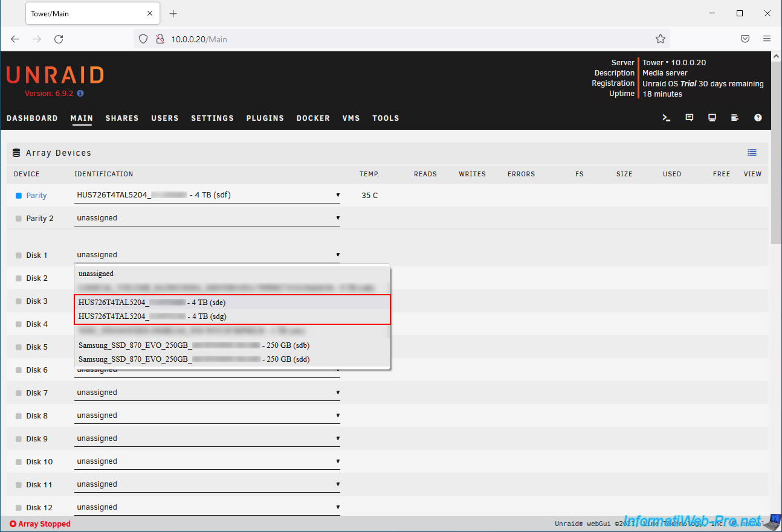This screenshot has width=782, height=532.
Task: Click the Parity device link
Action: point(36,196)
